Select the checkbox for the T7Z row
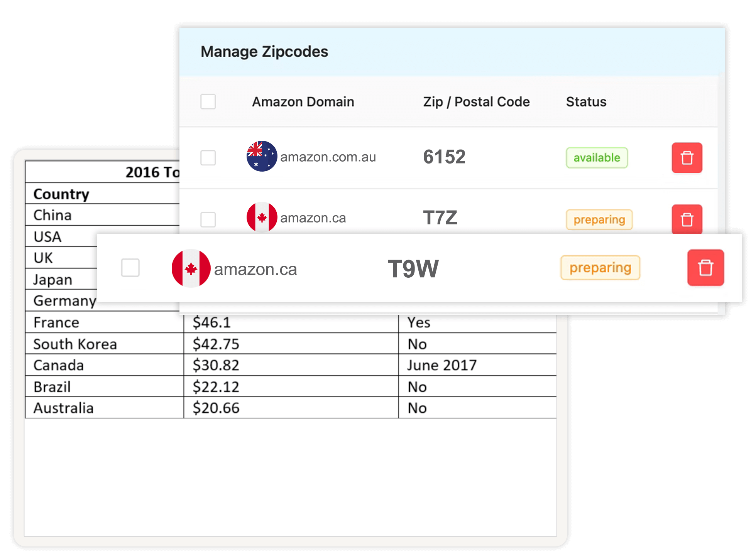The image size is (751, 560). tap(208, 219)
